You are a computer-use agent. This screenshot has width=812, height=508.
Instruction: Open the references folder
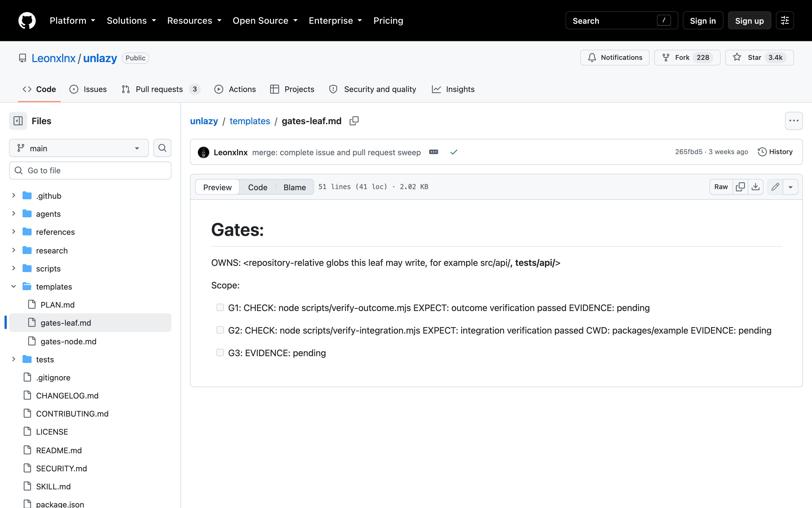coord(55,232)
